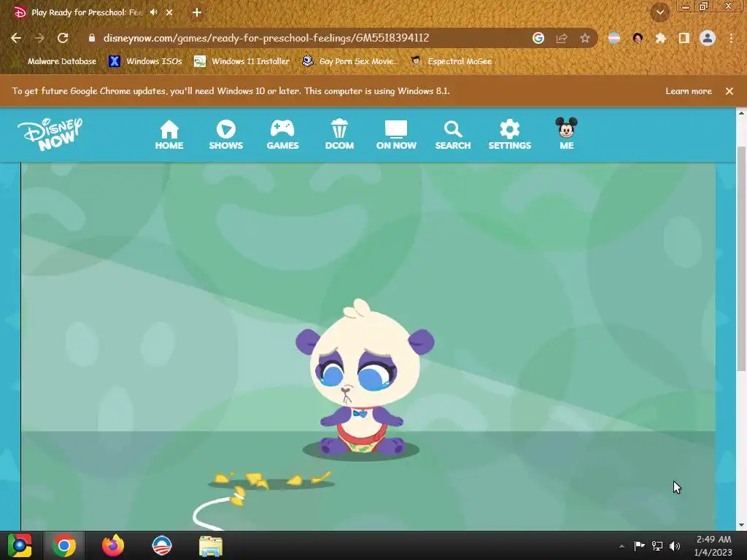Click the sad panda character
The height and width of the screenshot is (560, 747).
(x=364, y=378)
